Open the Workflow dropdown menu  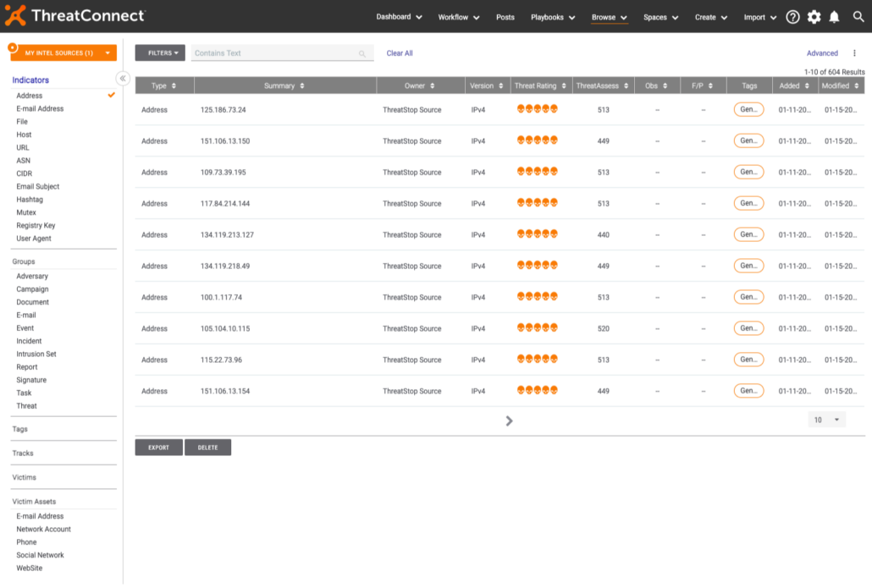[459, 17]
